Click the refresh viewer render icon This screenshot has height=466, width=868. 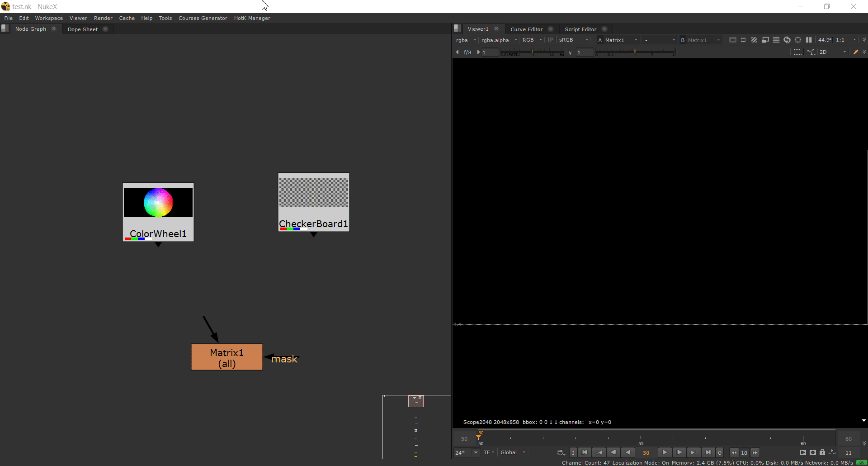787,40
